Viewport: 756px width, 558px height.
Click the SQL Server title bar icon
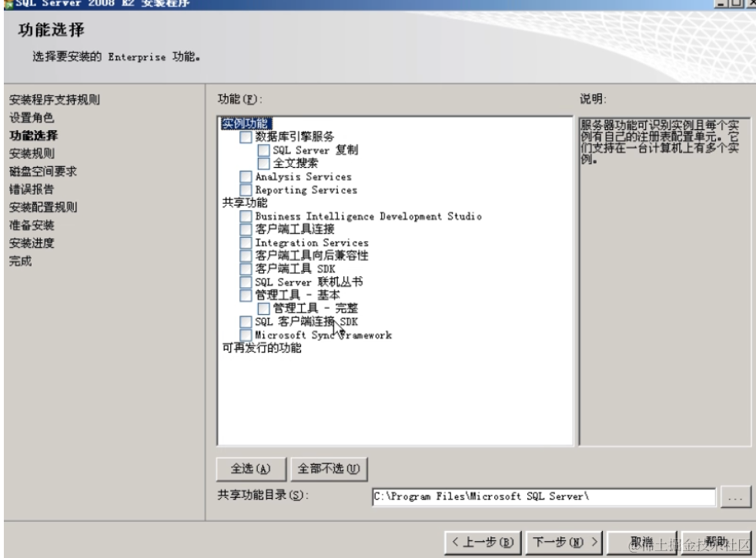tap(8, 4)
